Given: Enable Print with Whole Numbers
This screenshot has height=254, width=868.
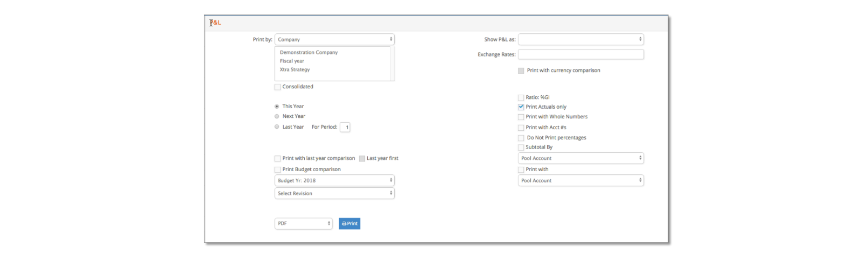Looking at the screenshot, I should click(521, 117).
